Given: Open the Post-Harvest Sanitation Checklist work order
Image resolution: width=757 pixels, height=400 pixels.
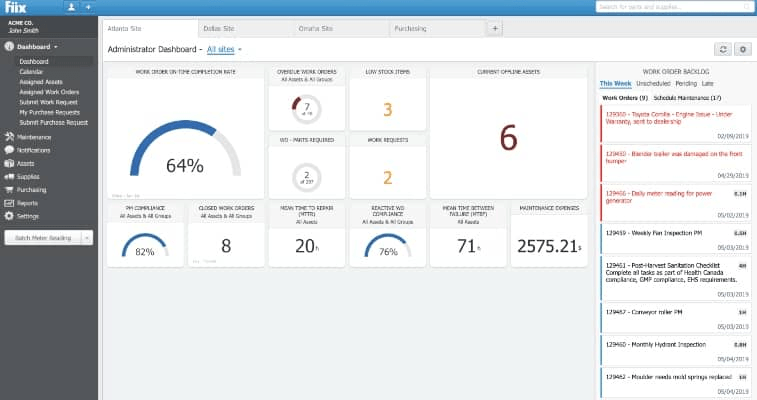Looking at the screenshot, I should [675, 278].
